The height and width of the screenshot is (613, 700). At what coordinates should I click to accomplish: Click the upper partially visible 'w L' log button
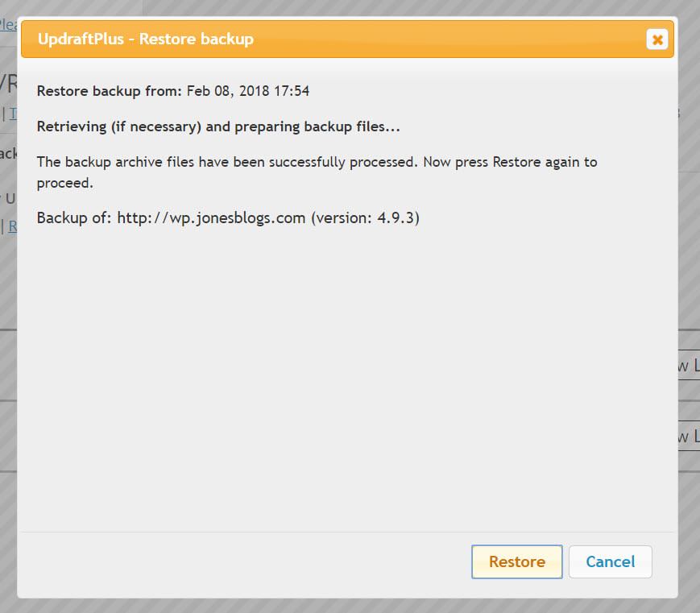pos(689,365)
